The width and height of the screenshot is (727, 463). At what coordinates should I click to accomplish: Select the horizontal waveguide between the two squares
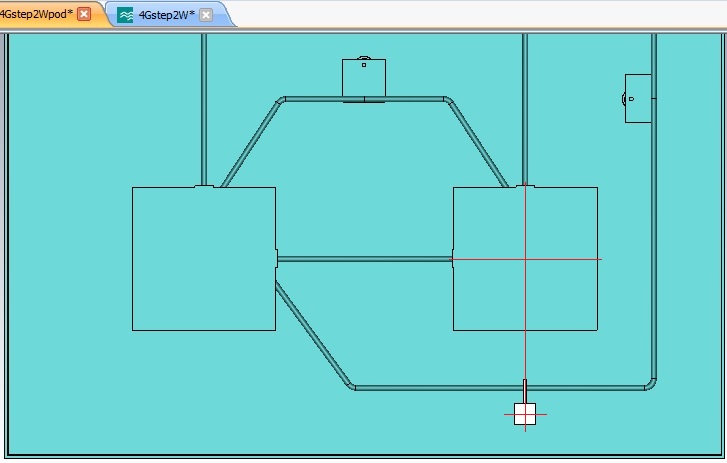pos(364,259)
